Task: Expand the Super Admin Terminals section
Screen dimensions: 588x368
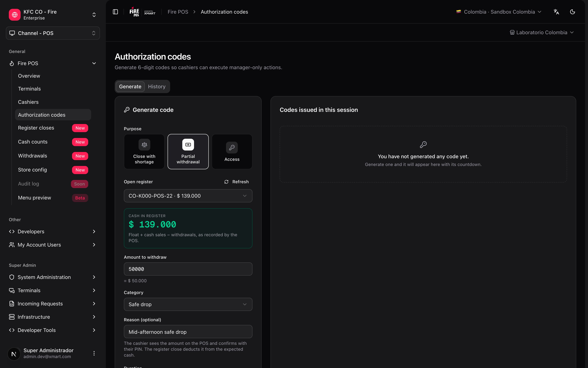Action: click(x=53, y=290)
